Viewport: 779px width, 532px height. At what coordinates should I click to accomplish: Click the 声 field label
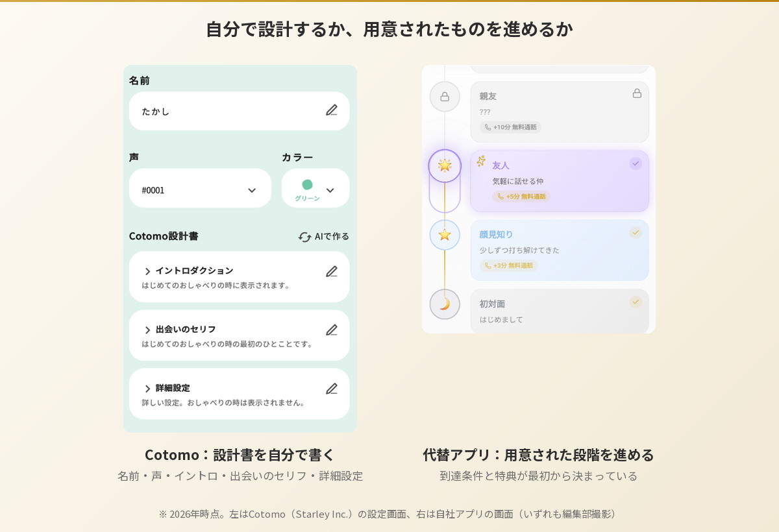pyautogui.click(x=134, y=157)
